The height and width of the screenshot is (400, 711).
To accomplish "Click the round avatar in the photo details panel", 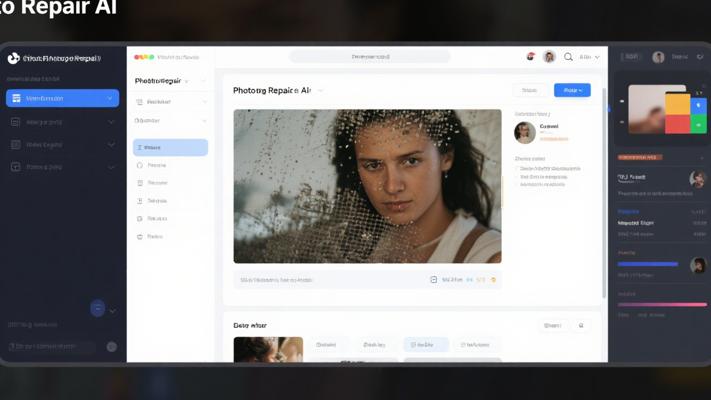I will click(524, 132).
